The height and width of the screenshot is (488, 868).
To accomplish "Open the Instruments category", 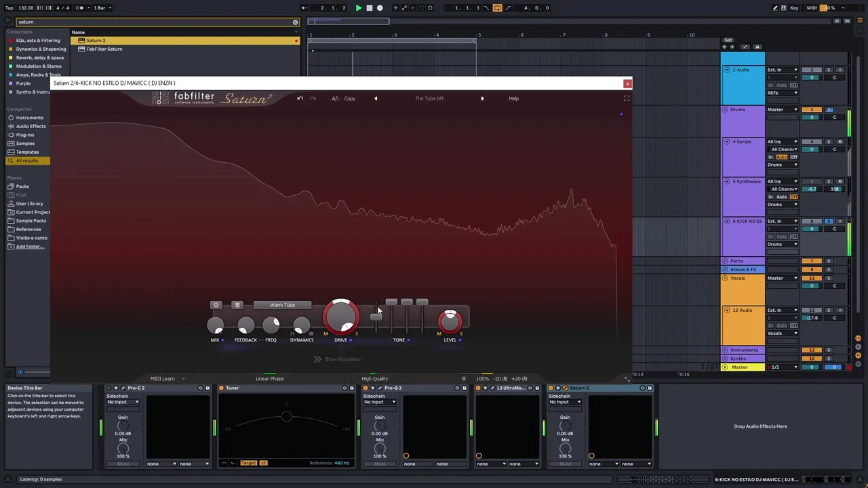I will [x=28, y=118].
